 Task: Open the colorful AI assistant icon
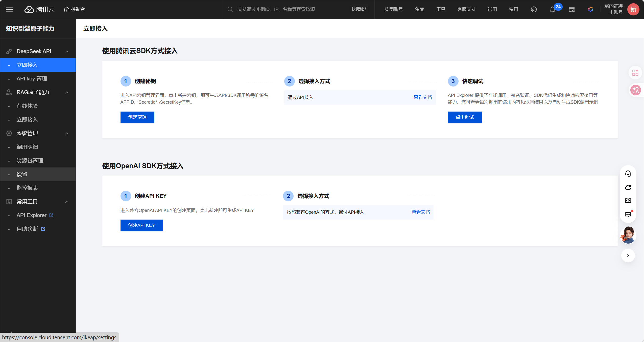pyautogui.click(x=590, y=9)
